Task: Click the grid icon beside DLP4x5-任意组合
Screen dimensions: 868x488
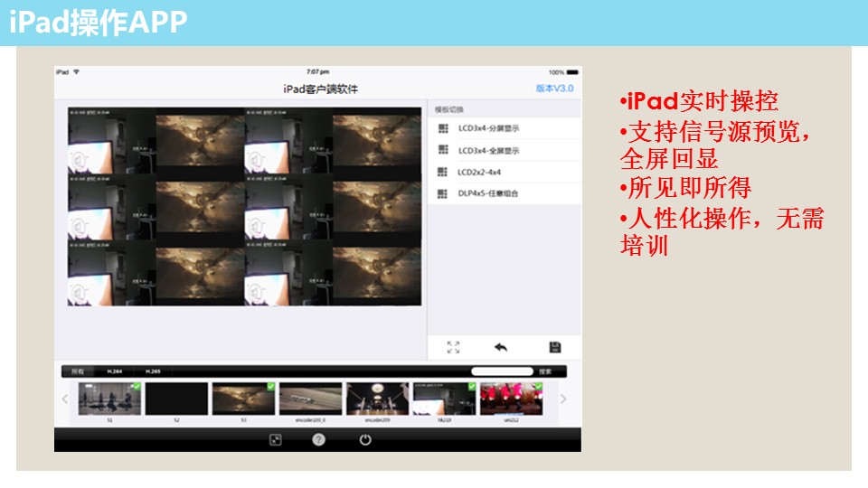Action: tap(442, 193)
